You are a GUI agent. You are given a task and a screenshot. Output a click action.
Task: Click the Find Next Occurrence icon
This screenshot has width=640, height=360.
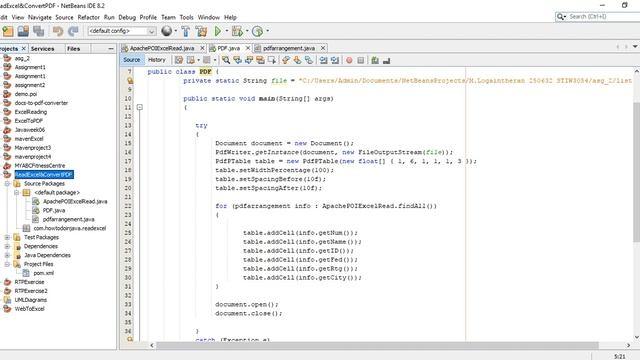click(249, 60)
